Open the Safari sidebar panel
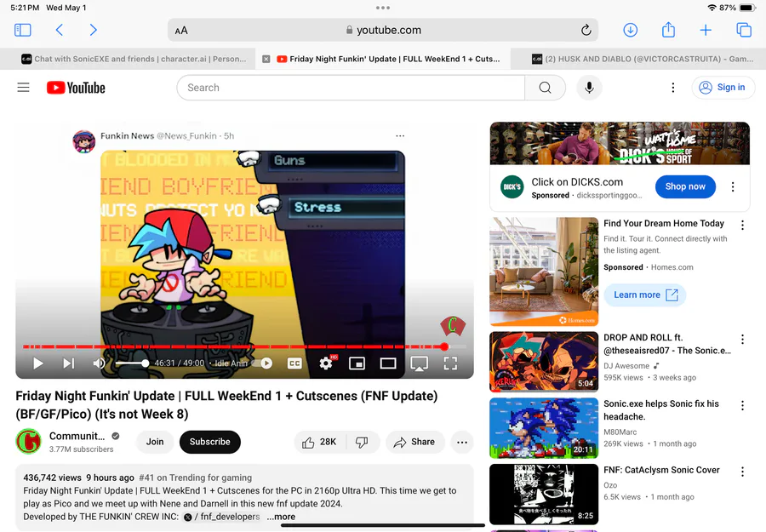766x532 pixels. [22, 31]
